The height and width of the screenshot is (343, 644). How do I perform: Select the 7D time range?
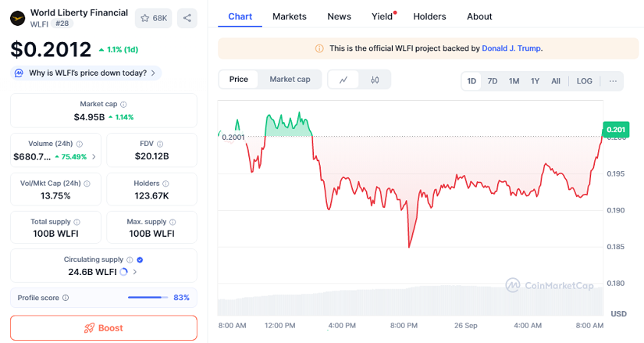click(493, 81)
